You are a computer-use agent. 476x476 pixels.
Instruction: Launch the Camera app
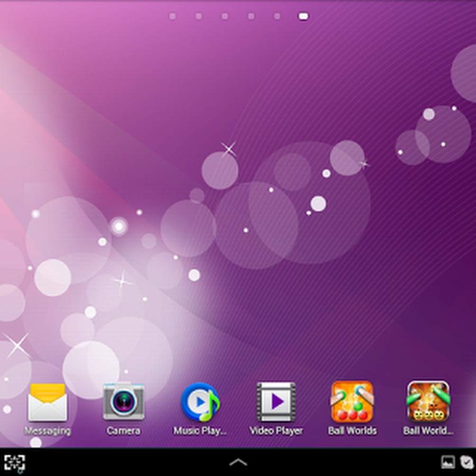coord(123,409)
